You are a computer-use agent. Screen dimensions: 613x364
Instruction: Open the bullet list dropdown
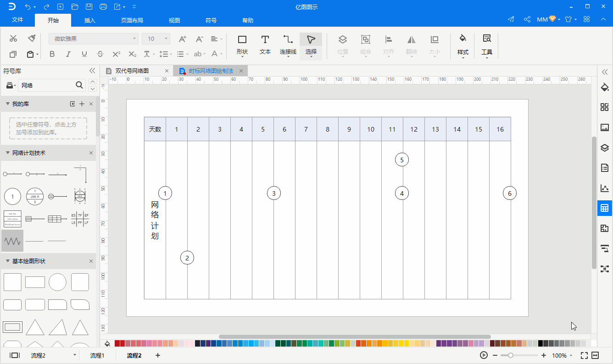coord(183,54)
